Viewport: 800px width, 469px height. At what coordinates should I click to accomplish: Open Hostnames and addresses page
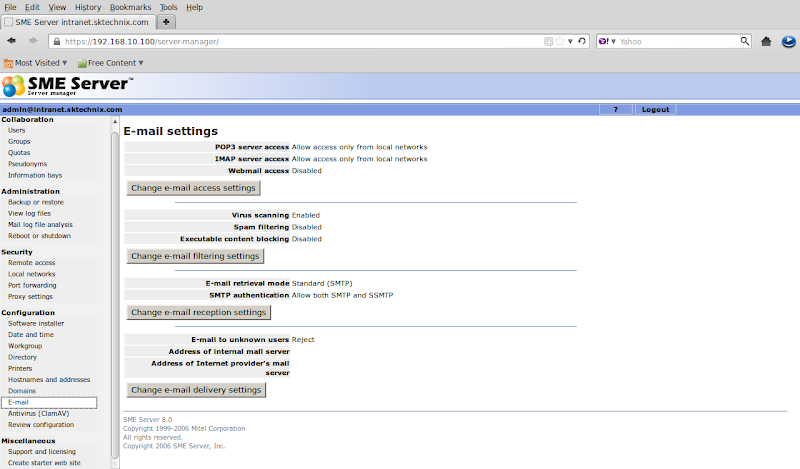[x=49, y=380]
